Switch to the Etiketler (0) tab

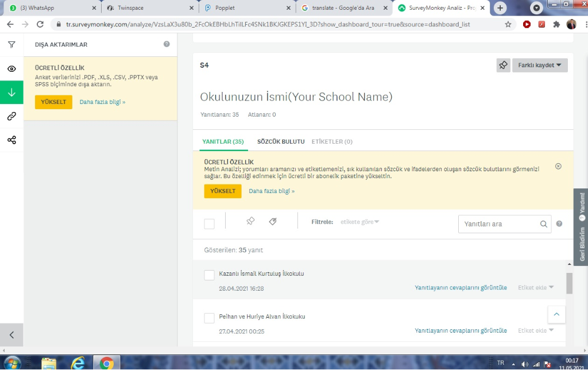coord(332,141)
